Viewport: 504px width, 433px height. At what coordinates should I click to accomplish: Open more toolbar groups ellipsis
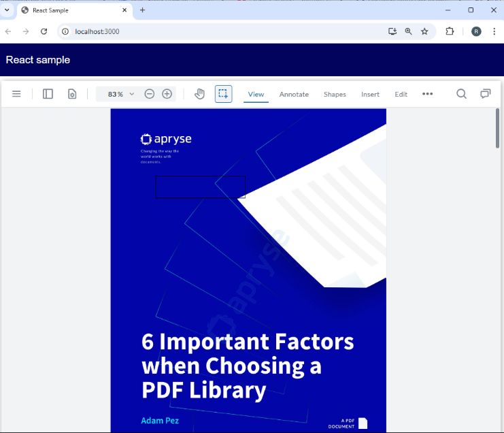coord(427,94)
